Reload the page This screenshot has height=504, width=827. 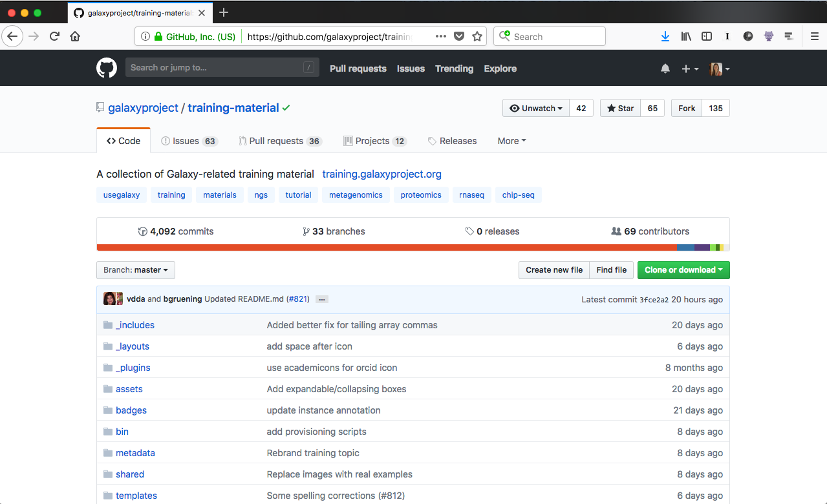tap(55, 36)
